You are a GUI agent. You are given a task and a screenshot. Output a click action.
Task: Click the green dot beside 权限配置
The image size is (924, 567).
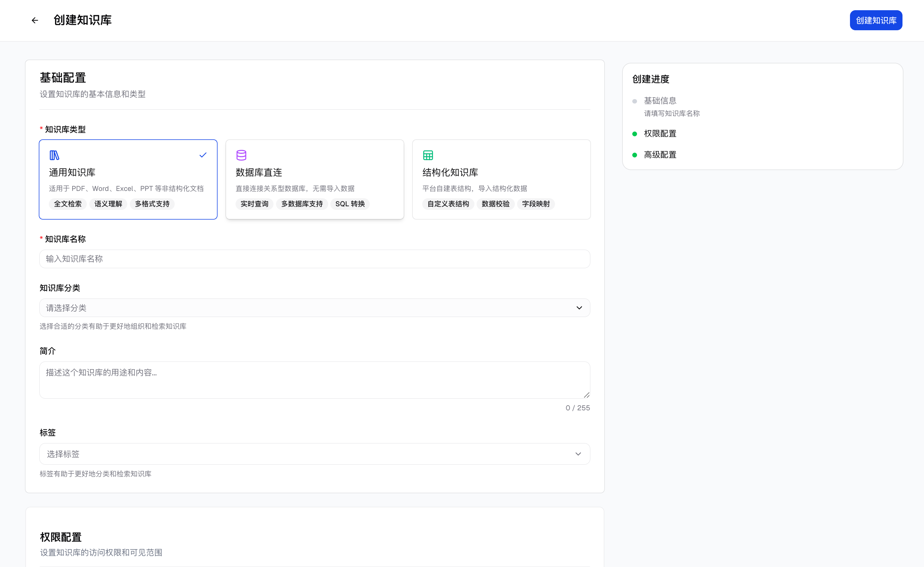pos(634,134)
